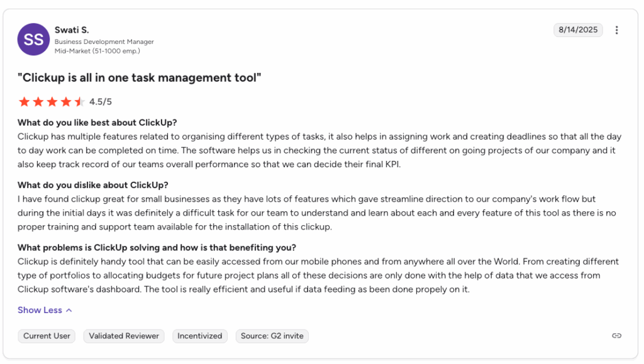Click 'What do you dislike about ClickUp?' heading
This screenshot has width=644, height=364.
click(93, 185)
